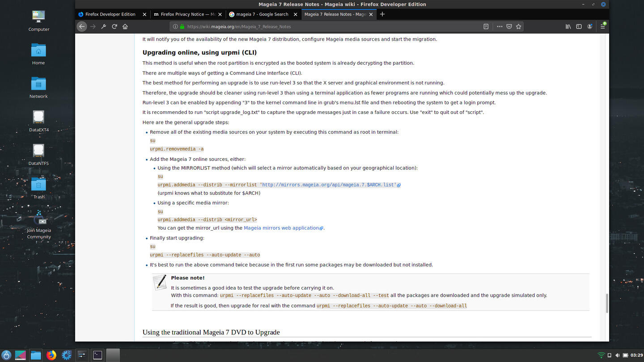Click 'urpmi.addmedia --distrib <mirror_url>' command
This screenshot has height=362, width=644.
coord(207,219)
